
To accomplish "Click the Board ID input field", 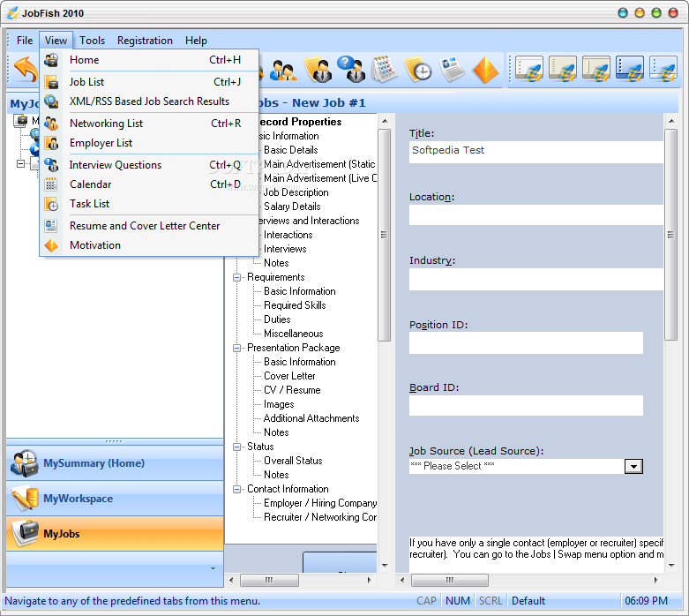I will [526, 405].
